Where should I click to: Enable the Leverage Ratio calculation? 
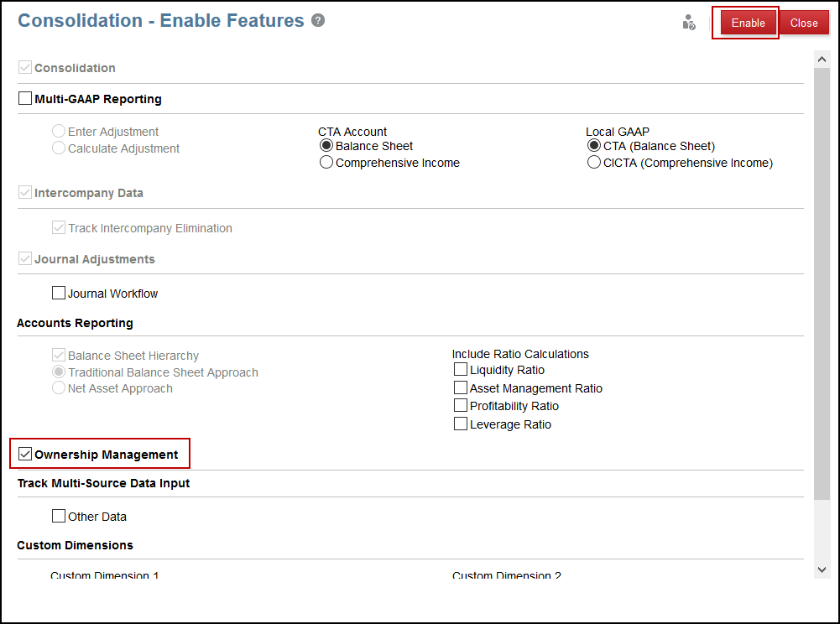click(x=460, y=424)
